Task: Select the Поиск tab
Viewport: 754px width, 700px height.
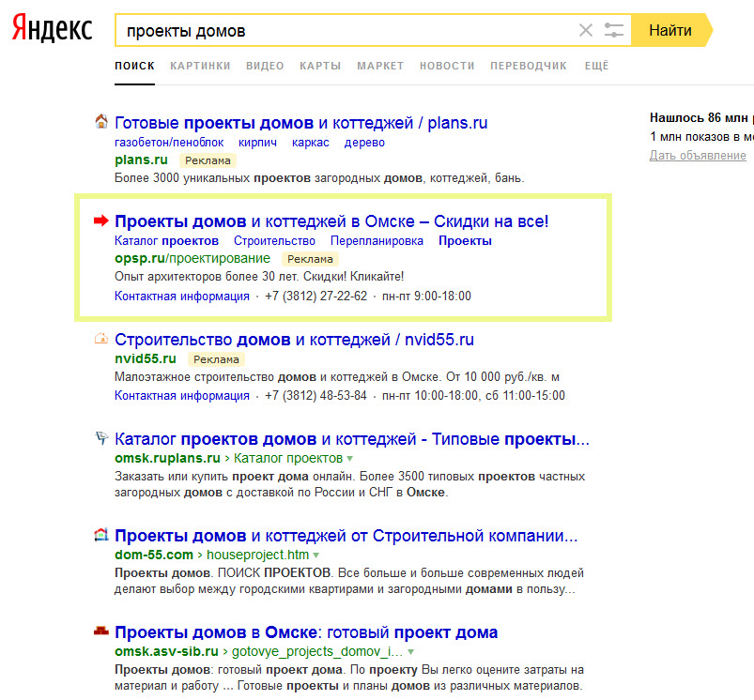Action: click(x=134, y=66)
